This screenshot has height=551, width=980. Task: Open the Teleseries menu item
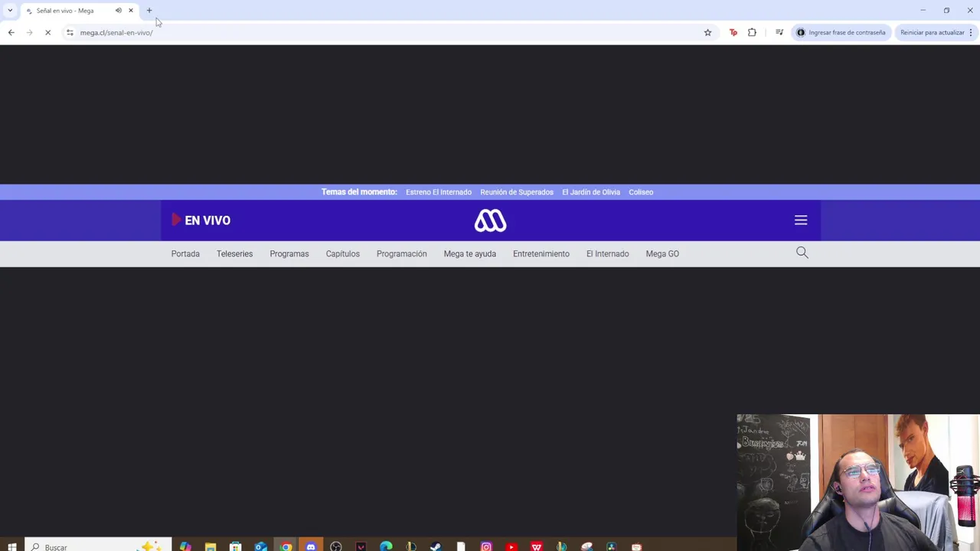pyautogui.click(x=234, y=254)
